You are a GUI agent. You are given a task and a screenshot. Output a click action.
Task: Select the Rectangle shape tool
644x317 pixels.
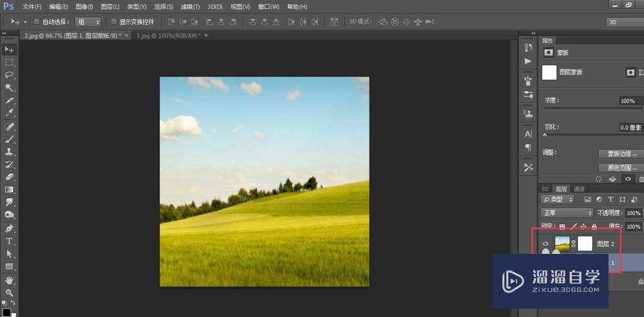9,267
